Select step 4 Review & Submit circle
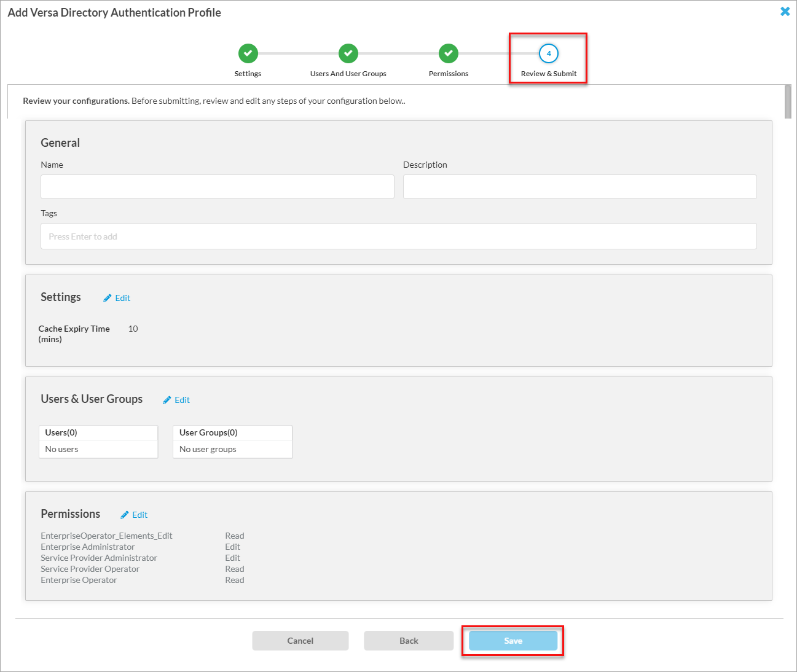Screen dimensions: 797x672 (548, 53)
